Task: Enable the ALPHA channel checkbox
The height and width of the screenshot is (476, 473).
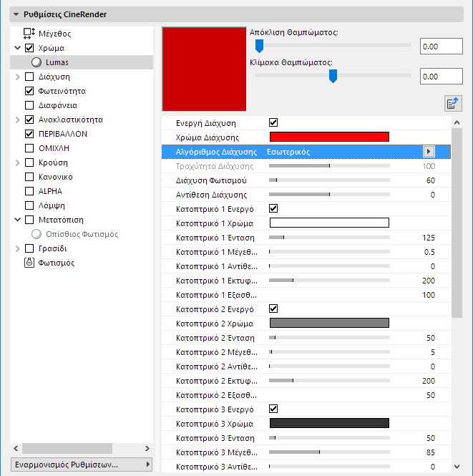Action: (x=29, y=191)
